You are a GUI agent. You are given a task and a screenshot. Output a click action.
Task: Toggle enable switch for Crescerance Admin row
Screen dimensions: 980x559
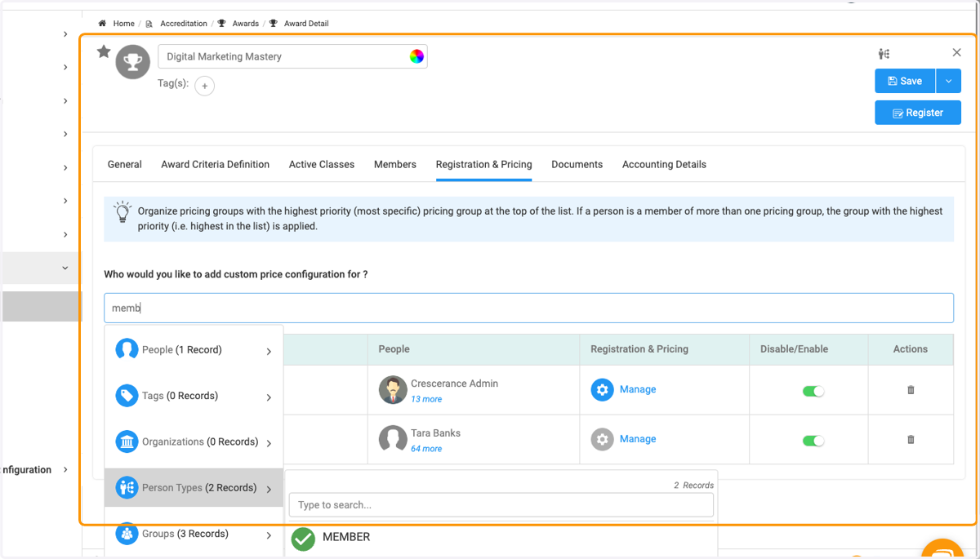[813, 391]
